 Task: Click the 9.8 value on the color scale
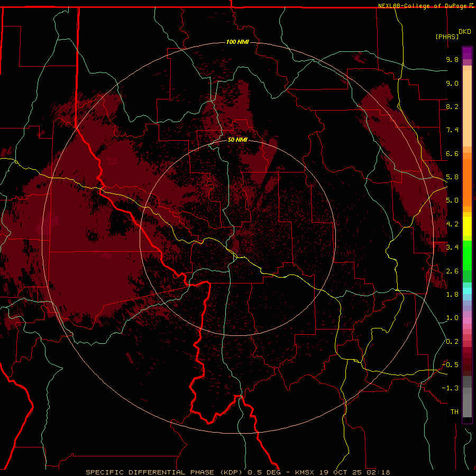(452, 59)
